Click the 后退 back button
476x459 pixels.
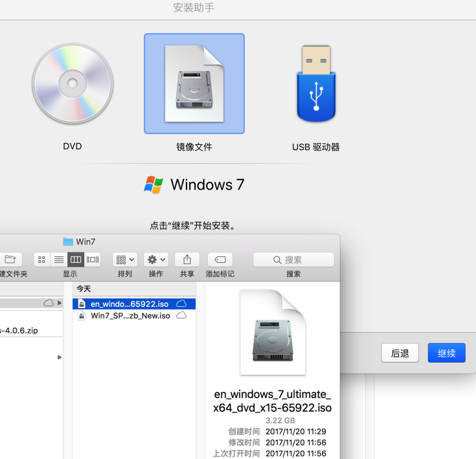(400, 353)
